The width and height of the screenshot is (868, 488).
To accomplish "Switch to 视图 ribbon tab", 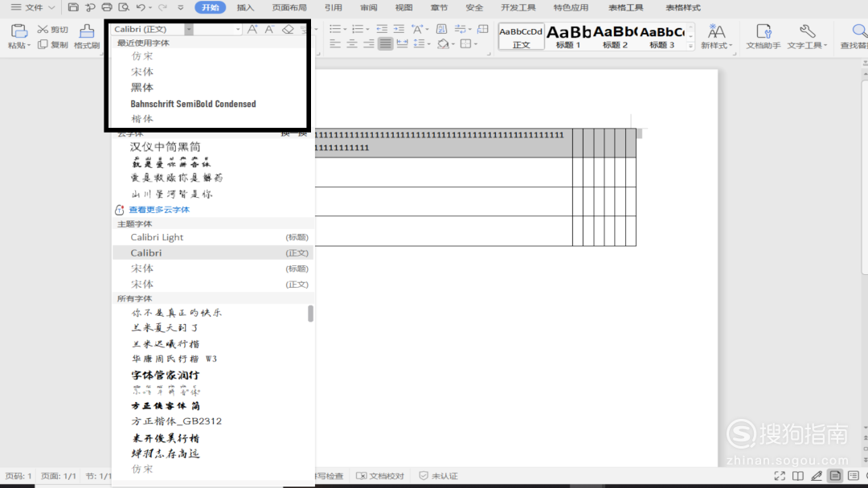I will tap(403, 8).
